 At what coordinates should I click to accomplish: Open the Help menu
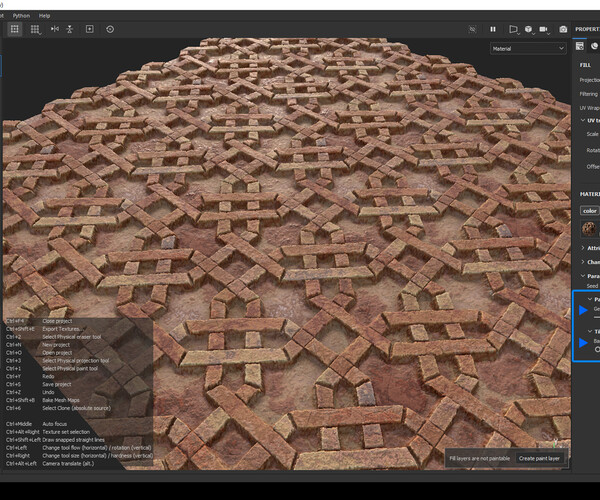pyautogui.click(x=44, y=16)
